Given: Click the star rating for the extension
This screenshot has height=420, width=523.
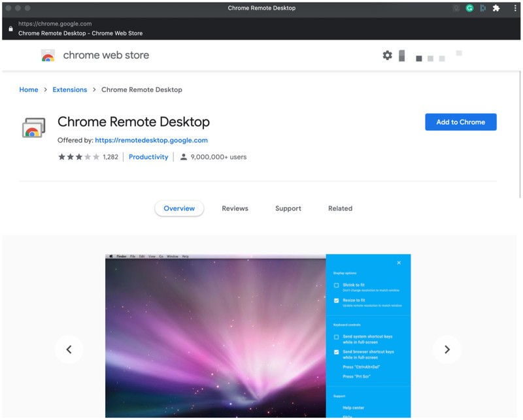Looking at the screenshot, I should coord(78,157).
